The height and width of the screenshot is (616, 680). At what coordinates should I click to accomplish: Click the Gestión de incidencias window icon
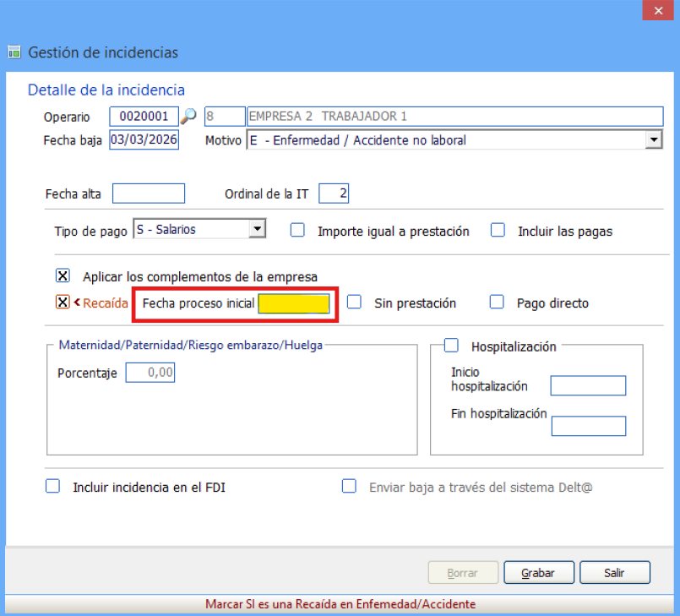[14, 52]
